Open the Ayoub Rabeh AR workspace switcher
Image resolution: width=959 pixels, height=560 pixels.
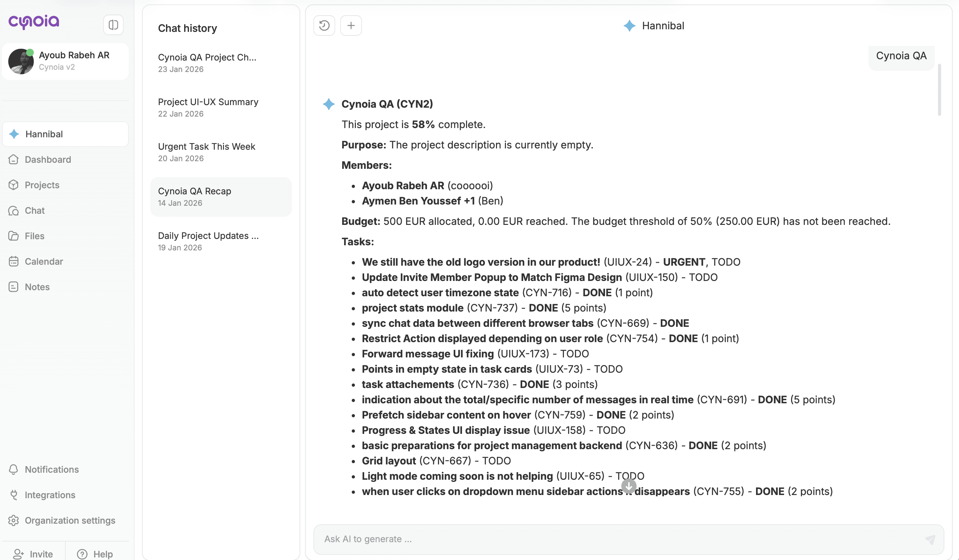point(65,61)
